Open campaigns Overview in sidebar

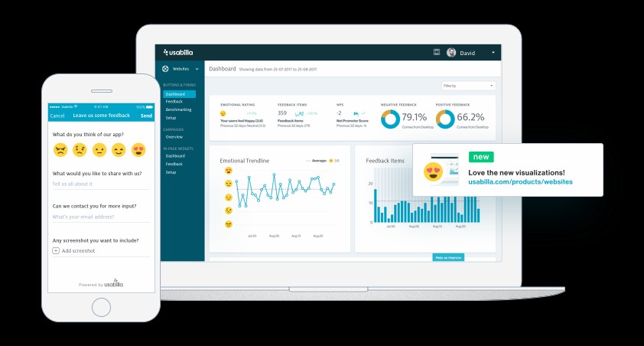point(174,137)
